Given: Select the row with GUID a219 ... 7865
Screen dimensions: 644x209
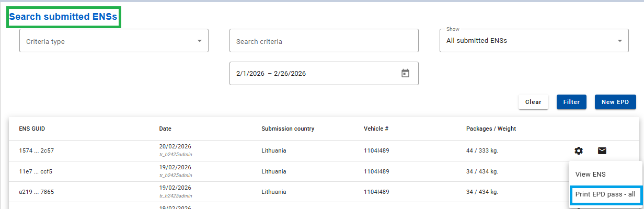Looking at the screenshot, I should click(37, 192).
